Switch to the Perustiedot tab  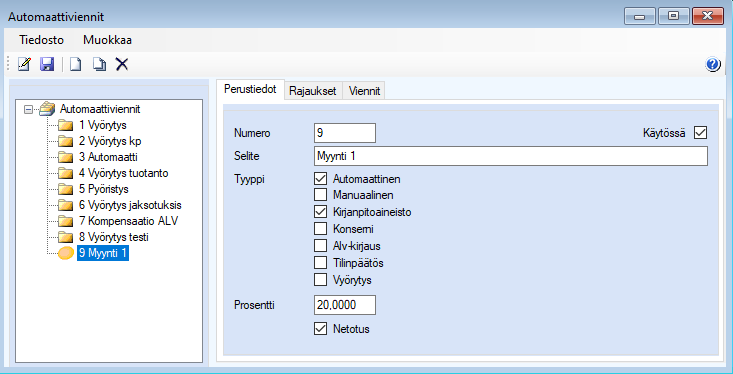click(251, 89)
